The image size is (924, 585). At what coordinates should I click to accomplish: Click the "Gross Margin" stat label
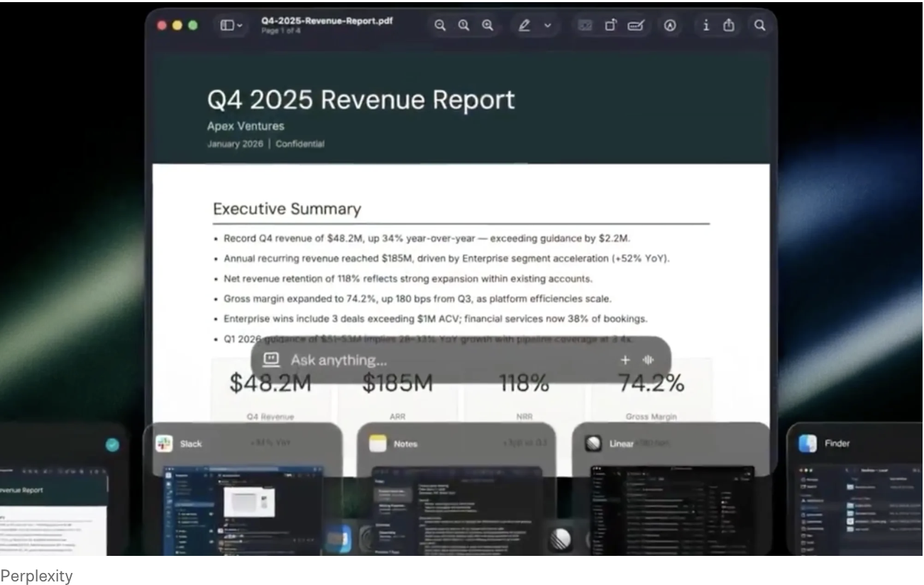(x=651, y=417)
